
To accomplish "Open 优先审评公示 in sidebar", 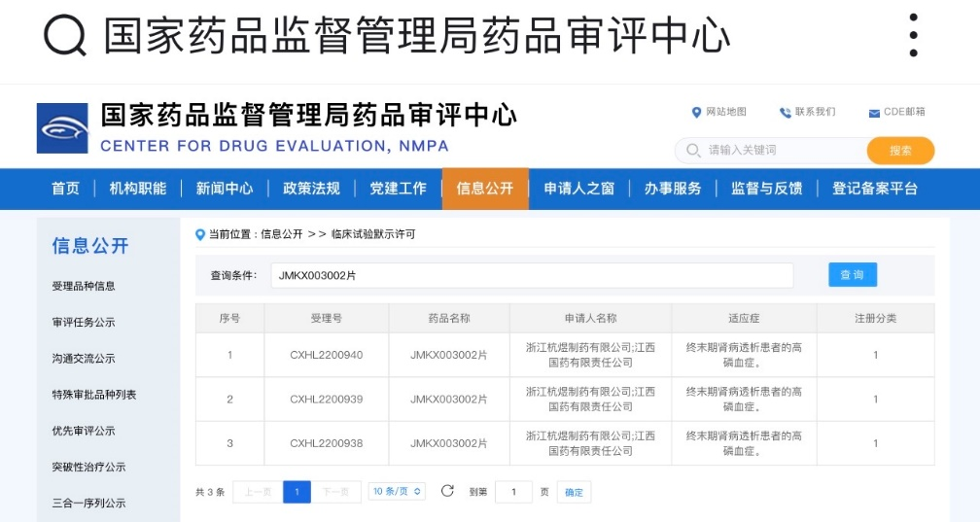I will tap(84, 431).
